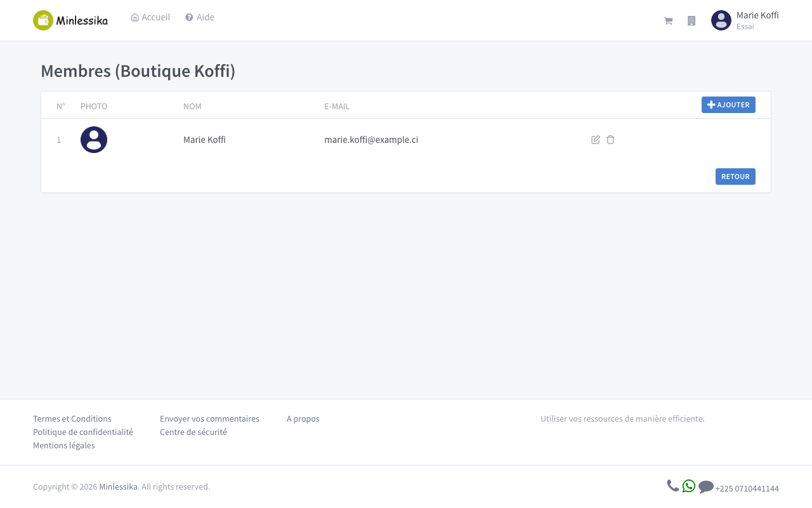812x508 pixels.
Task: Open Politique de confidentialité link
Action: 83,432
